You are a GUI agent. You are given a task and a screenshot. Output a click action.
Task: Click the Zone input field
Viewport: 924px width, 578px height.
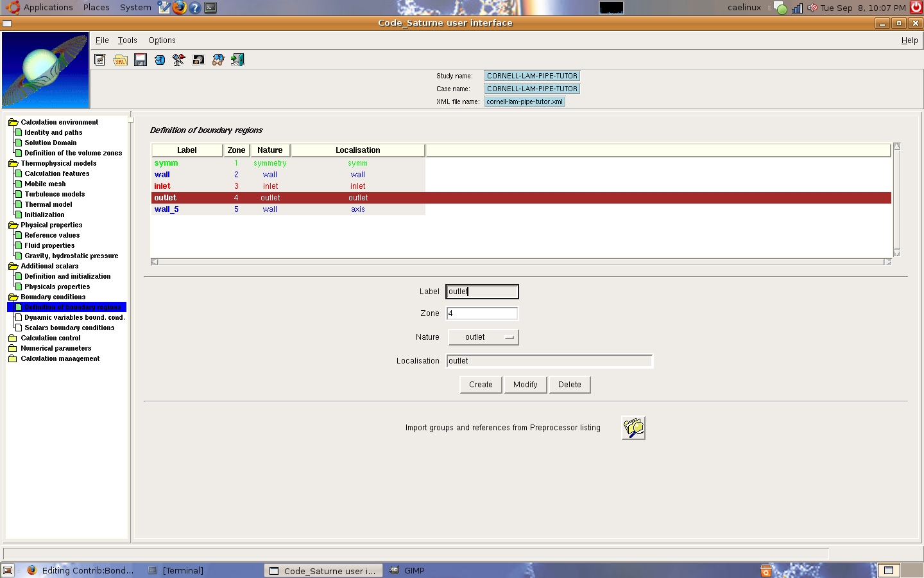click(482, 313)
